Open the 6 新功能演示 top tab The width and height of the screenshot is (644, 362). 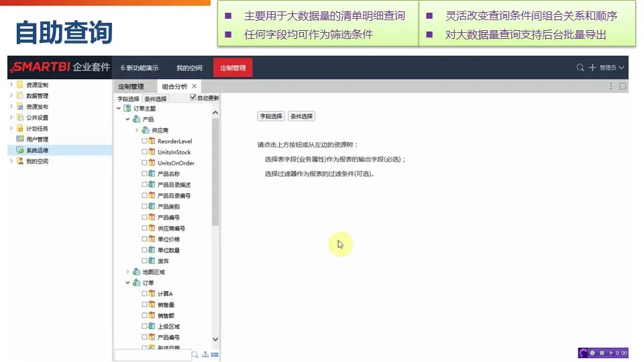pos(140,68)
